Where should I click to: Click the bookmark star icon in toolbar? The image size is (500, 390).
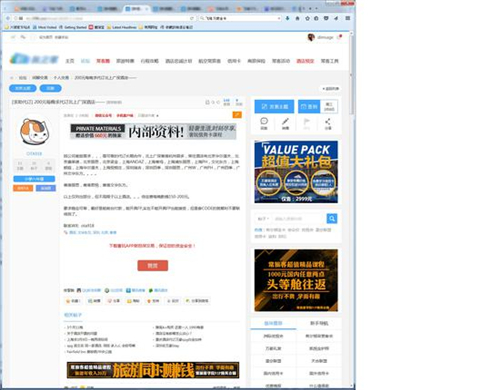307,18
